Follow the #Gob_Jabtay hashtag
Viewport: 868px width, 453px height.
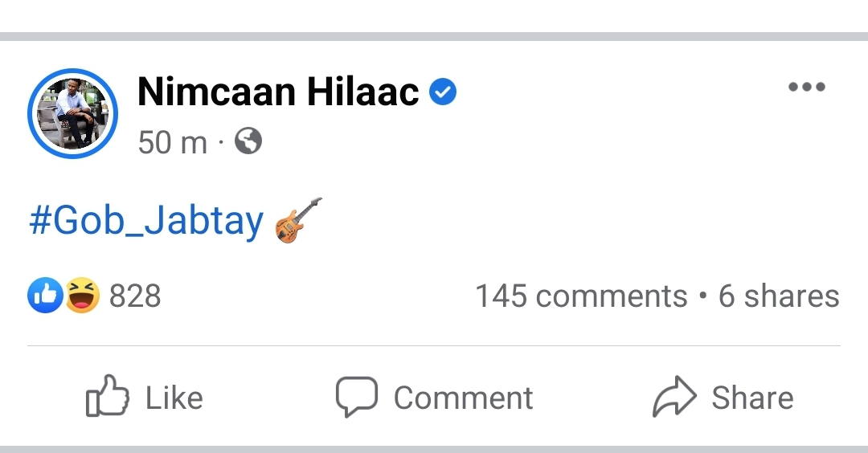pyautogui.click(x=146, y=220)
